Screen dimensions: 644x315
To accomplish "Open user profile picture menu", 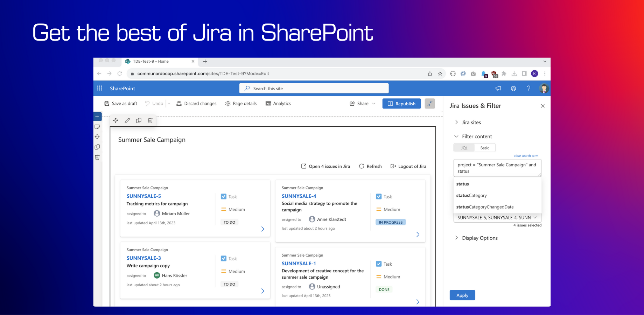I will pyautogui.click(x=544, y=88).
